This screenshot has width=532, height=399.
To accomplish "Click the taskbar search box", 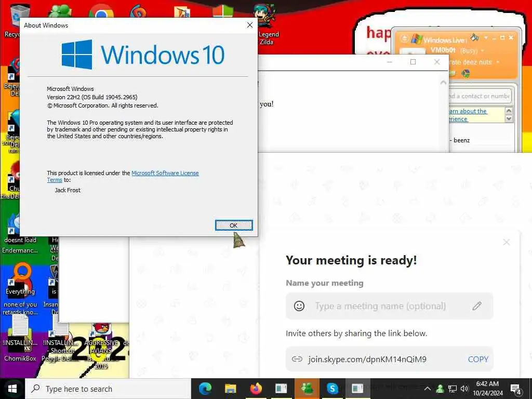I will (x=108, y=389).
